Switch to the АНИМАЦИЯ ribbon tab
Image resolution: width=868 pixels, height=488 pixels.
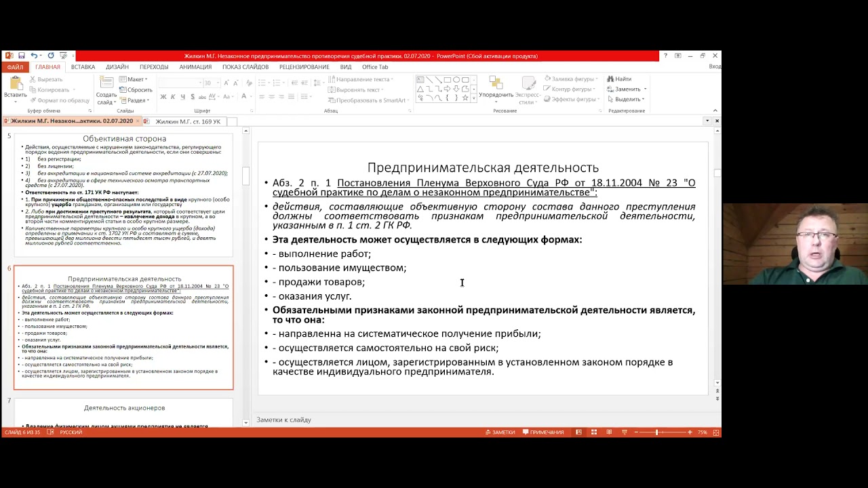(x=195, y=67)
